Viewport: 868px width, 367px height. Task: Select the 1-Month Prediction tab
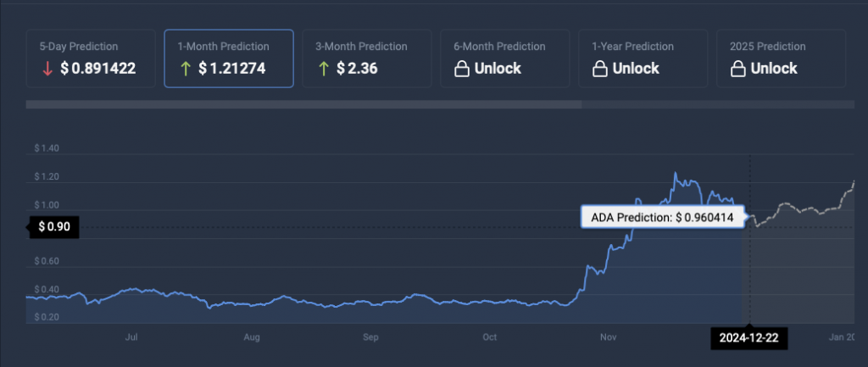229,58
